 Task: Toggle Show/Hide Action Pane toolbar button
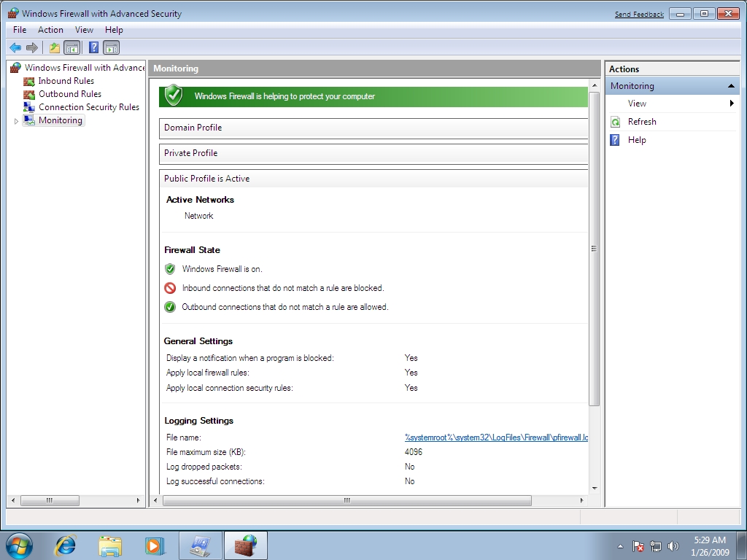click(x=111, y=48)
